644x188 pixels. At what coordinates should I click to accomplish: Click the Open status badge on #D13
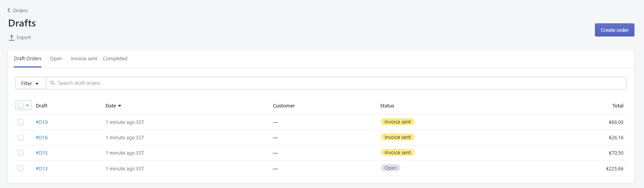click(390, 168)
